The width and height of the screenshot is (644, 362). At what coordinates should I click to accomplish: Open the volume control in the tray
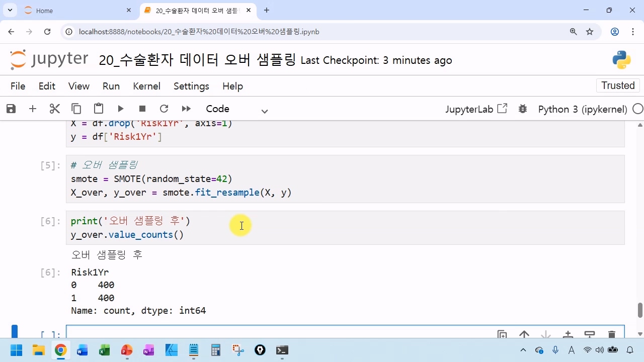pyautogui.click(x=599, y=350)
